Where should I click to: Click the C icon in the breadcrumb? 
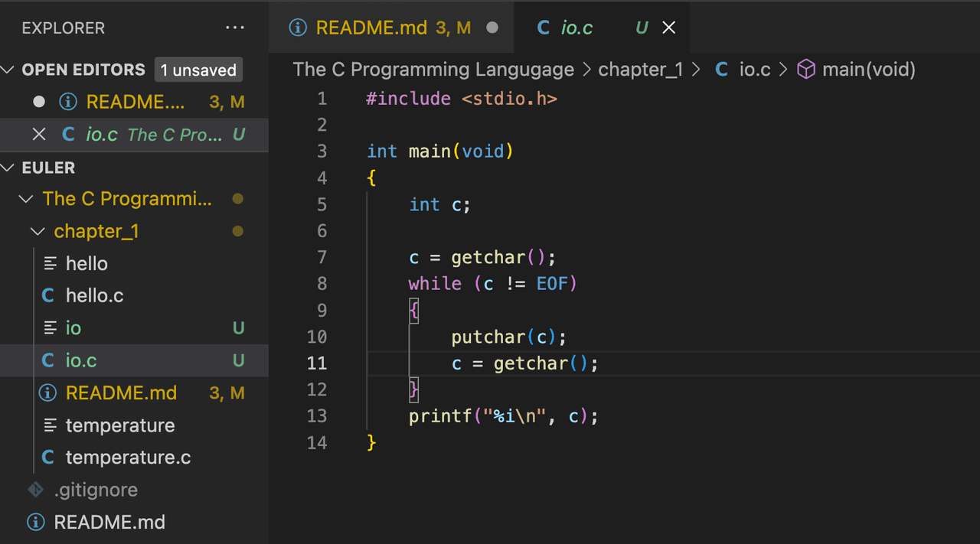(721, 70)
